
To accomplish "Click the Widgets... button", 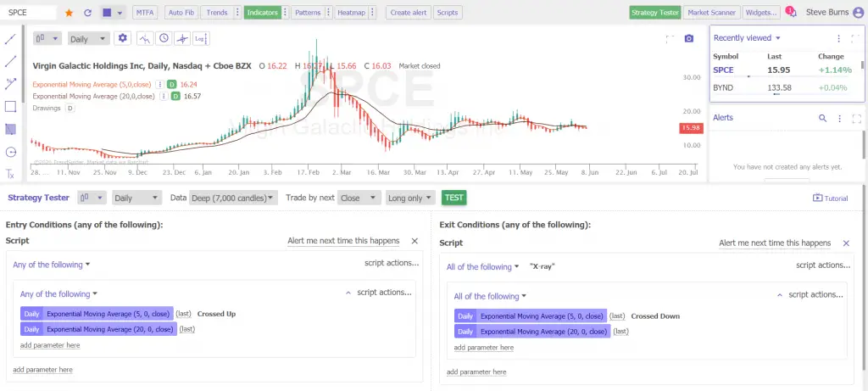I will click(761, 12).
